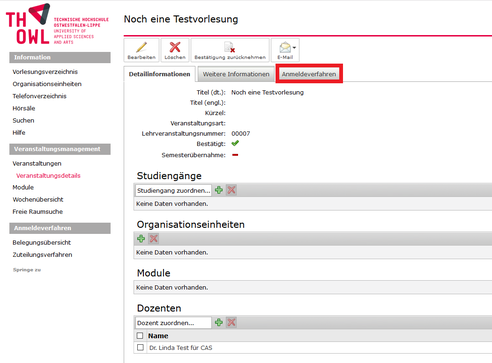Screen dimensions: 492x363
Task: Select Veranstaltungsdetails sidebar item
Action: [48, 176]
